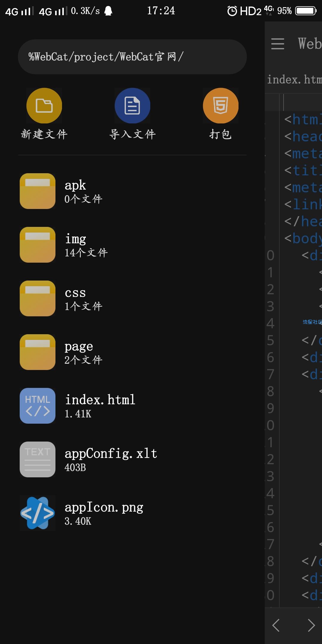Tap the blue import file (导入文件) icon
The height and width of the screenshot is (644, 322).
click(132, 106)
